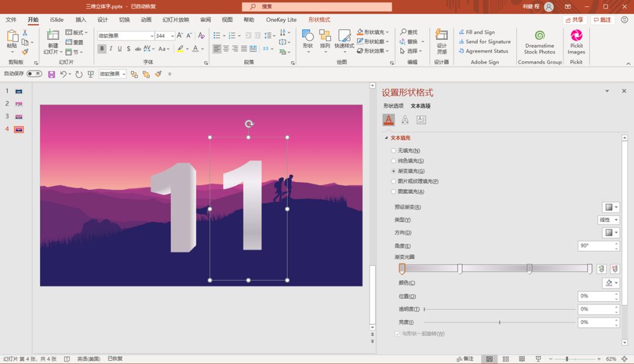
Task: Click the Pickit Images icon
Action: click(x=576, y=41)
